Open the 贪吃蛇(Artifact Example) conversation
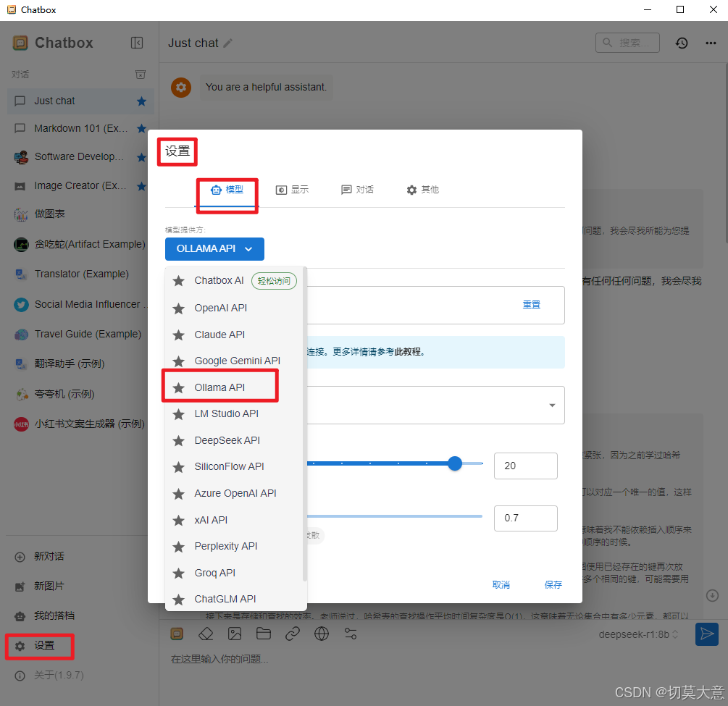Viewport: 728px width, 706px height. click(80, 244)
